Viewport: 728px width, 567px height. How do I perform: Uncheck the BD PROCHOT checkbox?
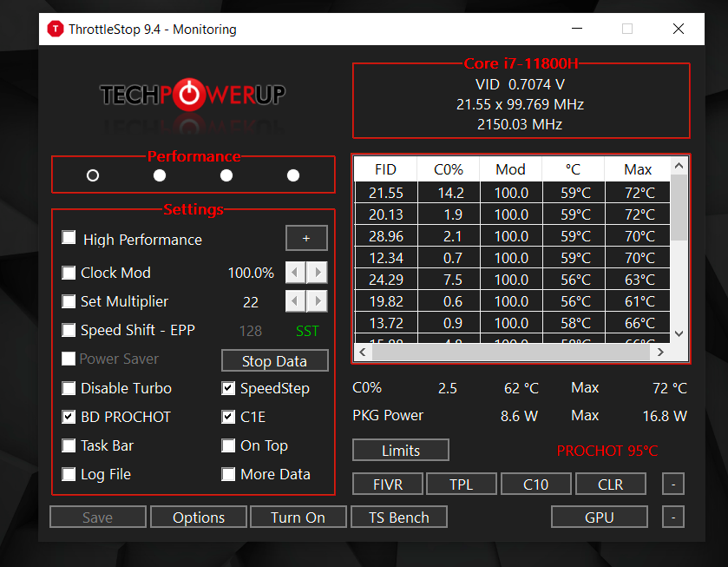69,417
